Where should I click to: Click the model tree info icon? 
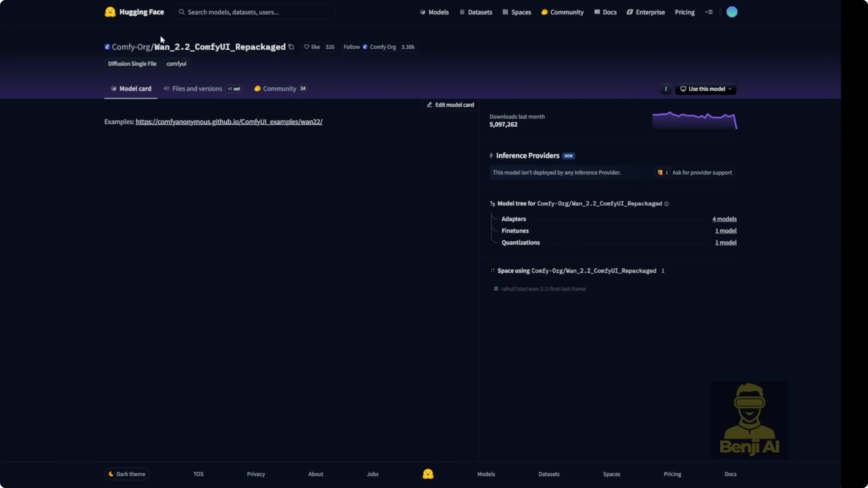666,204
